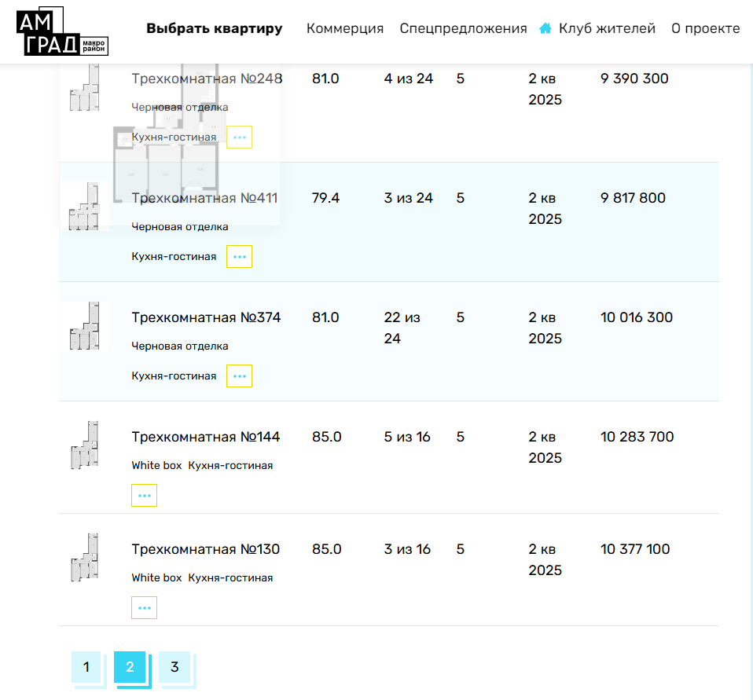
Task: Open floor plan thumbnail for №130
Action: [85, 558]
